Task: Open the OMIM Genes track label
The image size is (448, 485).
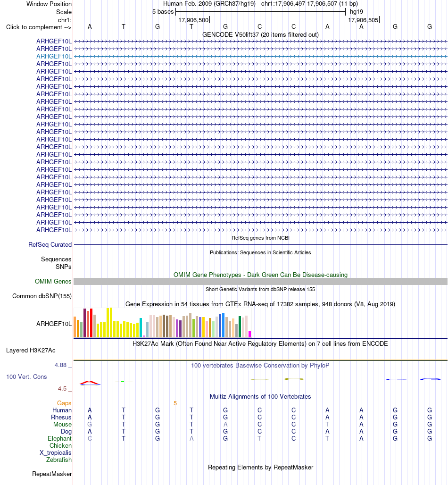Action: 53,282
